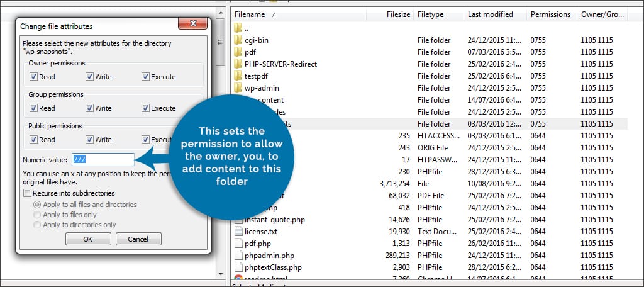Click the 3,713,254 filesize cell
Screen dimensions: 644x287
coord(395,183)
